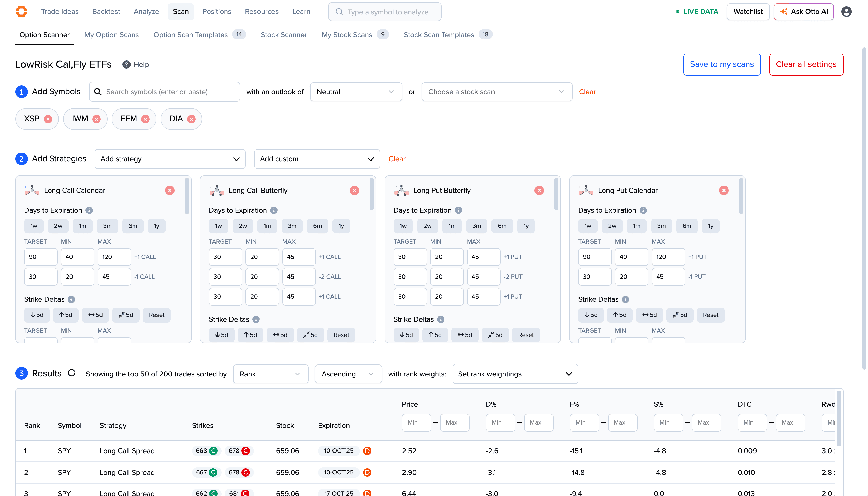868x496 pixels.
Task: Click Clear link next to Add custom
Action: pos(397,159)
